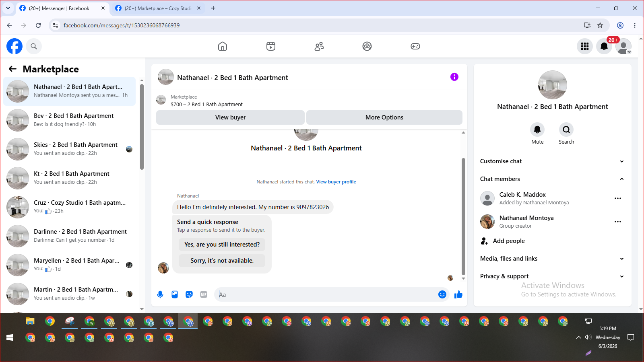This screenshot has width=644, height=362.
Task: Open the Cruz Cozy Studio conversation
Action: (70, 207)
